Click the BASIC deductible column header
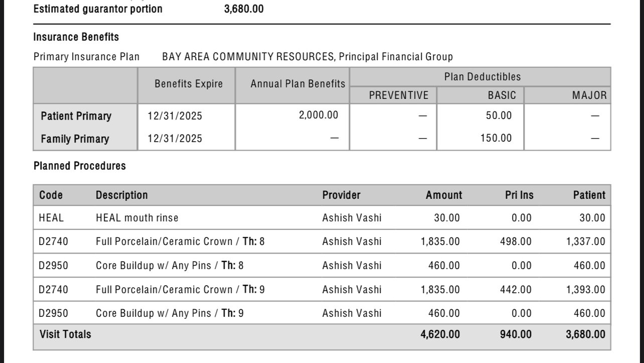 click(499, 95)
